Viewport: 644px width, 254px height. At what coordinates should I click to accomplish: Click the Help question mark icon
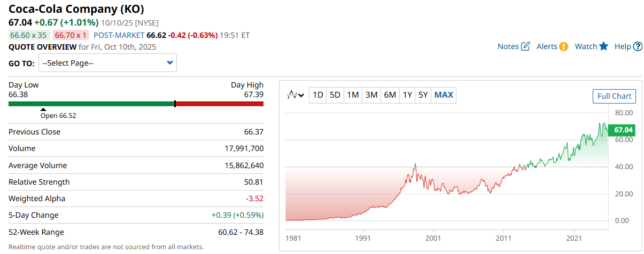coord(638,46)
